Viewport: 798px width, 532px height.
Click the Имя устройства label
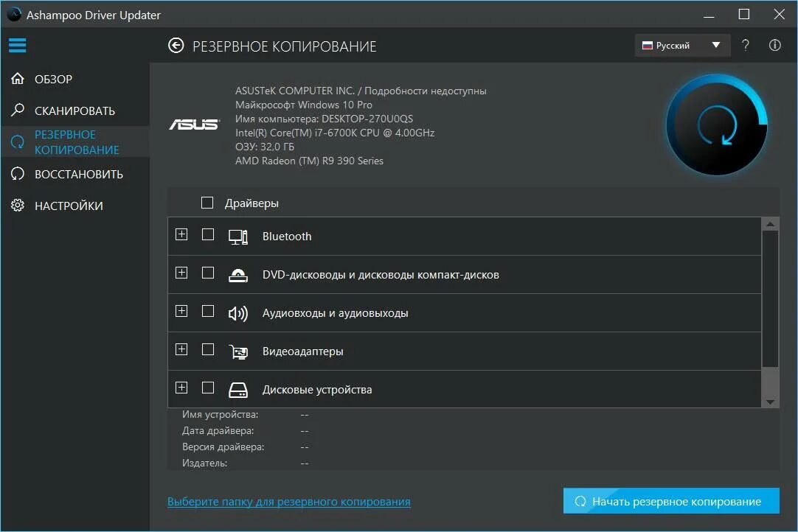coord(221,415)
